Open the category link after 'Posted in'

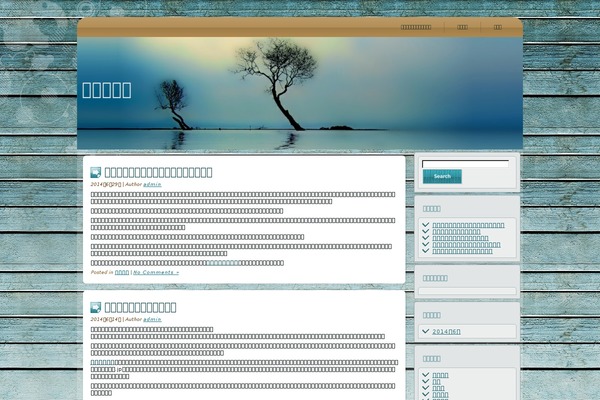pyautogui.click(x=122, y=273)
